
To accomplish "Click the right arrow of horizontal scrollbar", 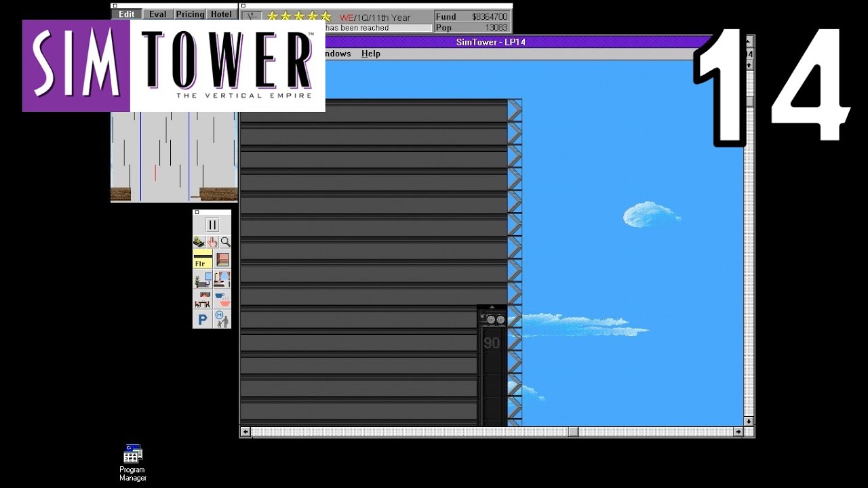I will (x=738, y=432).
